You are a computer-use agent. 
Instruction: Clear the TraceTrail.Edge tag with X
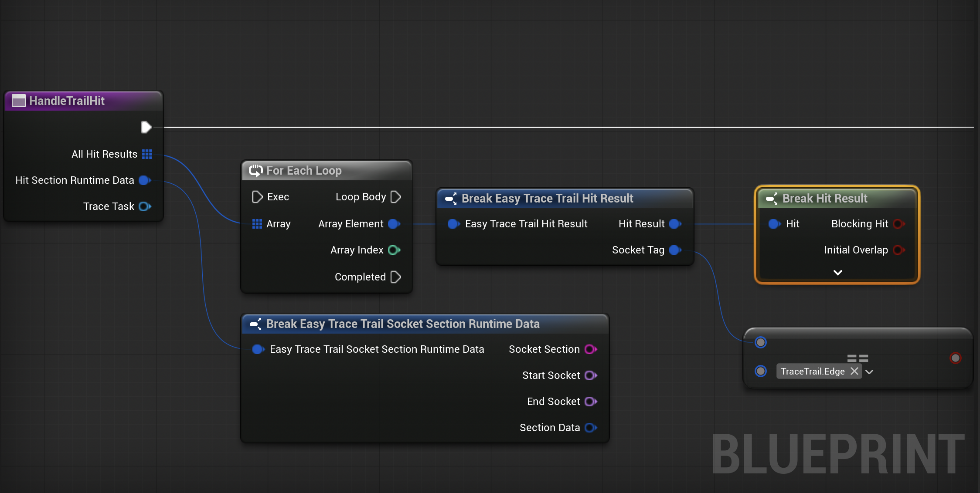click(x=854, y=371)
